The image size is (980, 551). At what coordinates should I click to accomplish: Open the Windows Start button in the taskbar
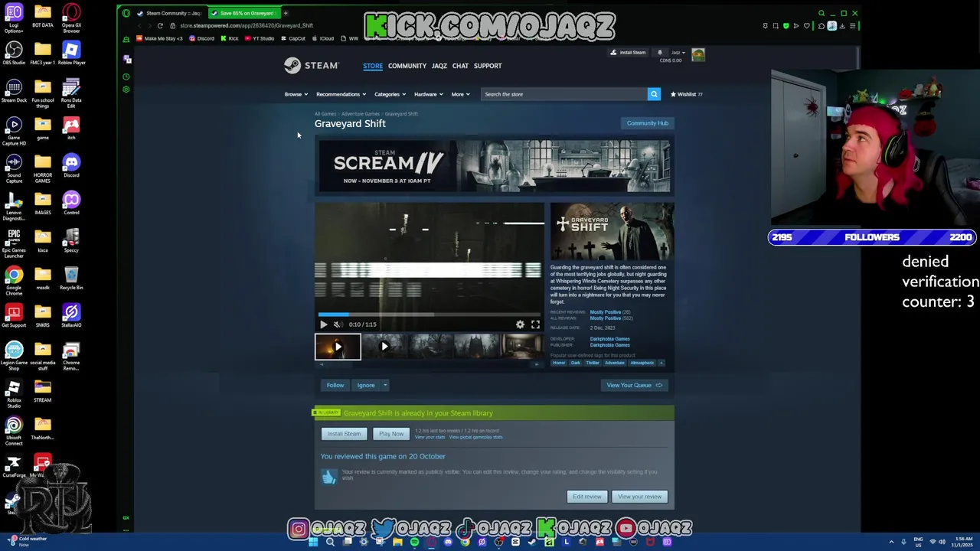pos(313,542)
